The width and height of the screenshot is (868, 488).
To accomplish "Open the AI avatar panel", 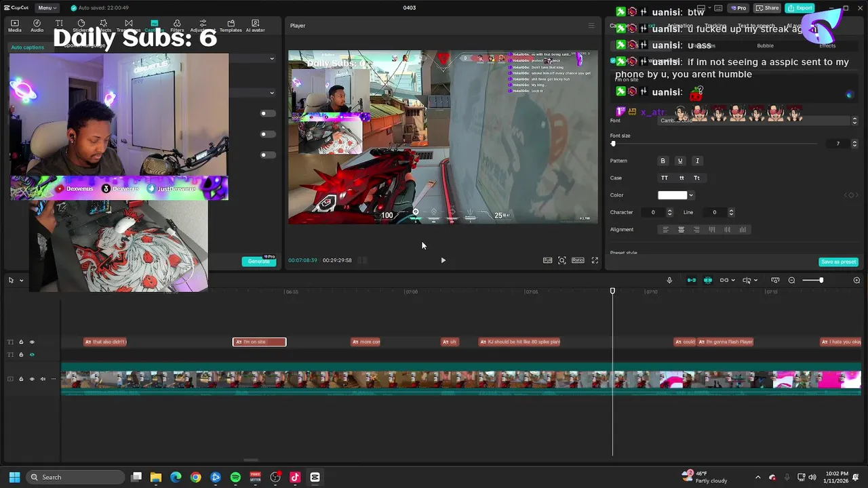I will (x=255, y=26).
